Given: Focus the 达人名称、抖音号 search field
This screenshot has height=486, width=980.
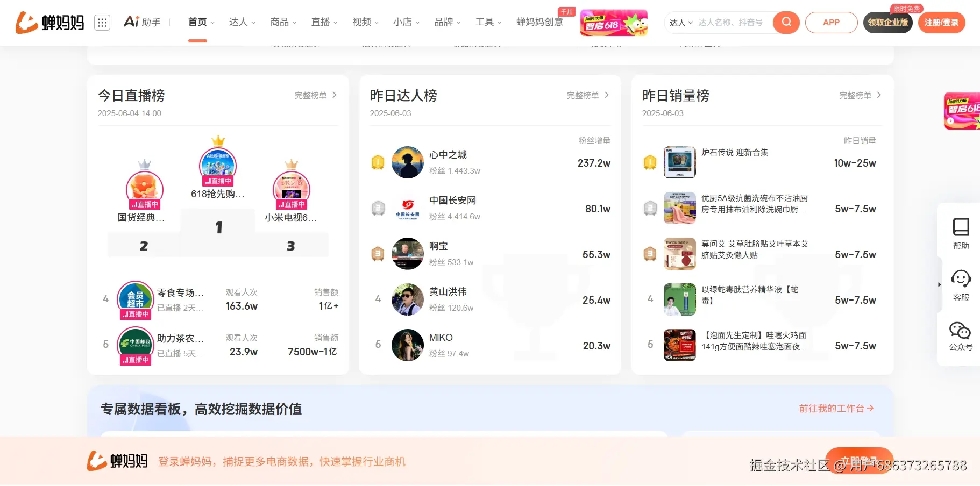Looking at the screenshot, I should (x=733, y=23).
